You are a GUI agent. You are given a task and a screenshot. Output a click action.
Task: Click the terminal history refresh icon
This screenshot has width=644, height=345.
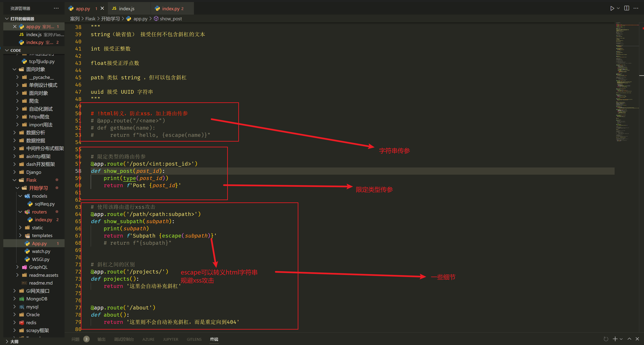[x=606, y=339]
